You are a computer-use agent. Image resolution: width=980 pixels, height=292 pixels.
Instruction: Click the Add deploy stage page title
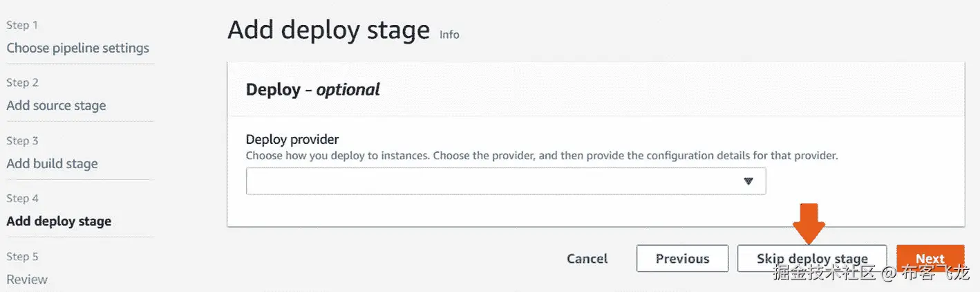pyautogui.click(x=328, y=30)
